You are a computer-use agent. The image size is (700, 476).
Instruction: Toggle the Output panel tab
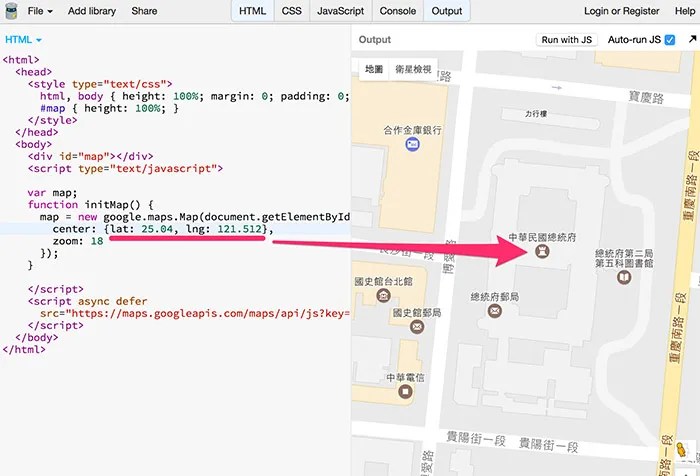(447, 11)
